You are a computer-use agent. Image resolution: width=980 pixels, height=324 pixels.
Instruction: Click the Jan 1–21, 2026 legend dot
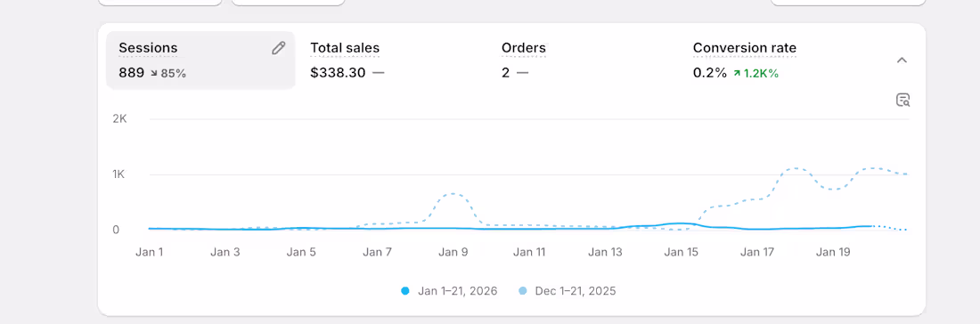click(x=405, y=291)
